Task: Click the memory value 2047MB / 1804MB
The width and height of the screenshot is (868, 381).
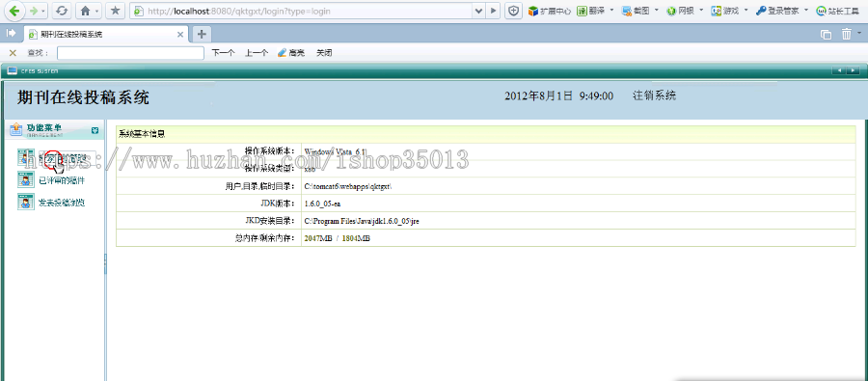Action: tap(338, 237)
